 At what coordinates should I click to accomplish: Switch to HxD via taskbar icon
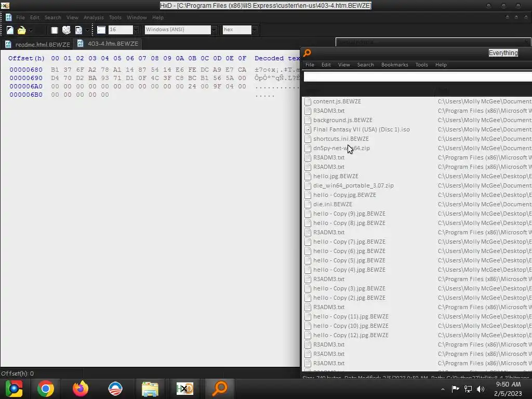pyautogui.click(x=185, y=389)
